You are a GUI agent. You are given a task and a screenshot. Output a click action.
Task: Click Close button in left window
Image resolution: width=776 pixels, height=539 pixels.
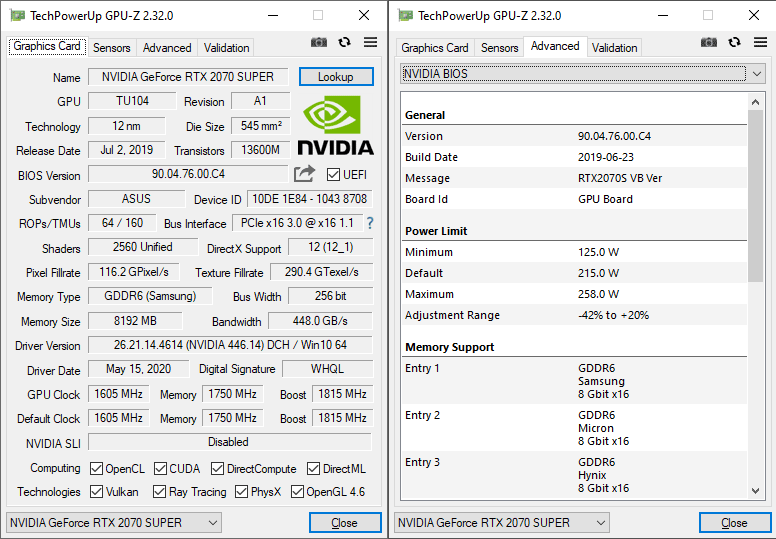345,523
